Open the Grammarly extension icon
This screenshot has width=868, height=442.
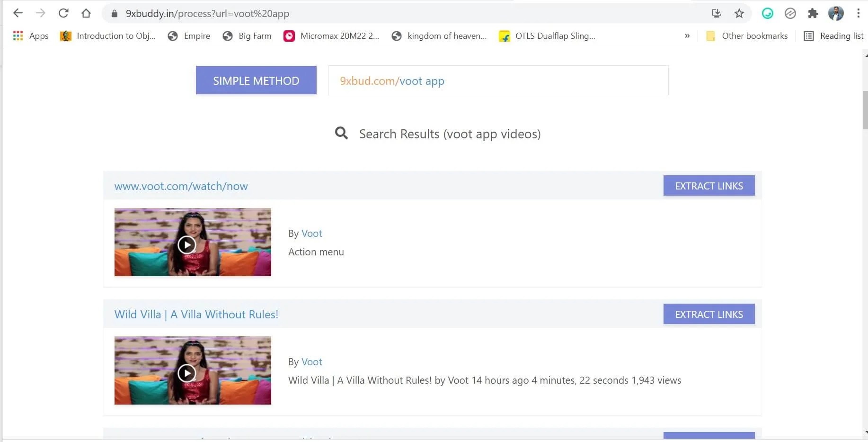768,13
